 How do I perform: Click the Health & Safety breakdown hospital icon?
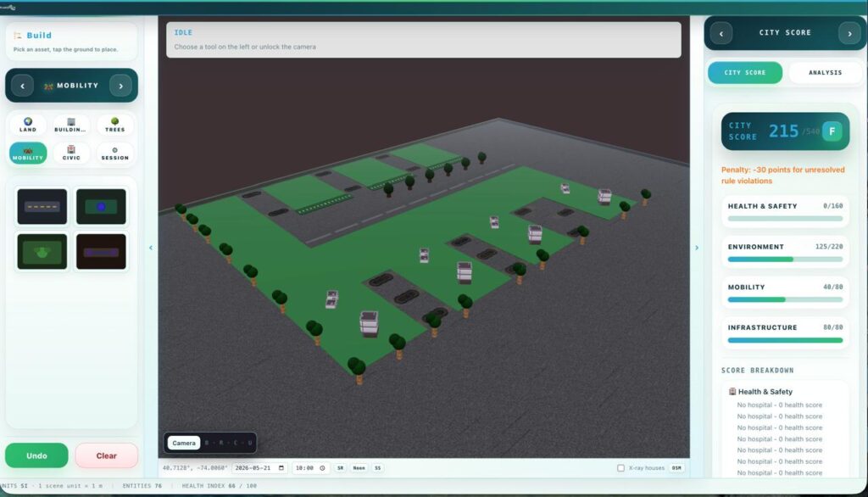(732, 391)
